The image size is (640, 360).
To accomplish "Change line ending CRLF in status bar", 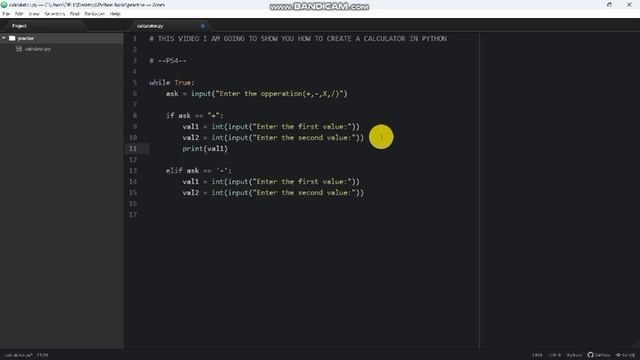I will [x=537, y=355].
